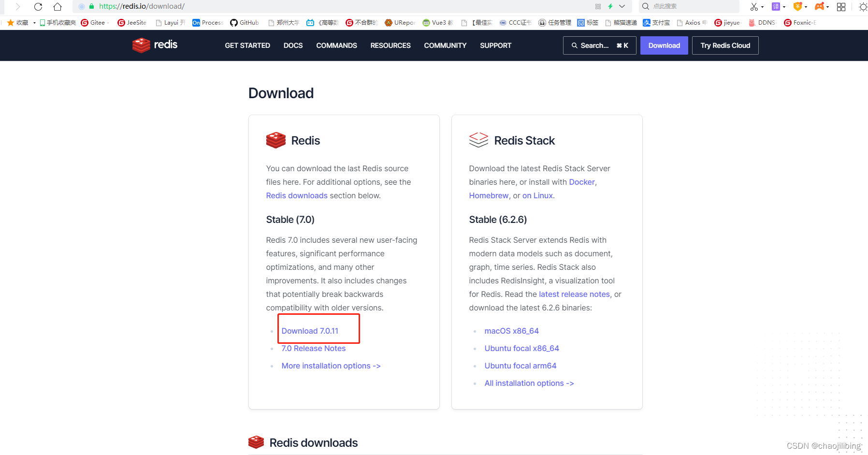Expand the favorites dropdown arrow
868x455 pixels.
click(x=34, y=23)
